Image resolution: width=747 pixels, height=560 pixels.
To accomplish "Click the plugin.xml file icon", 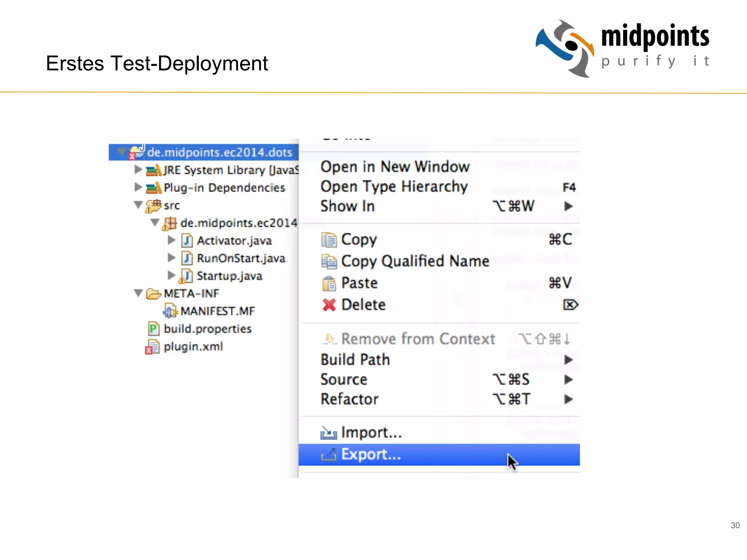I will pos(152,347).
